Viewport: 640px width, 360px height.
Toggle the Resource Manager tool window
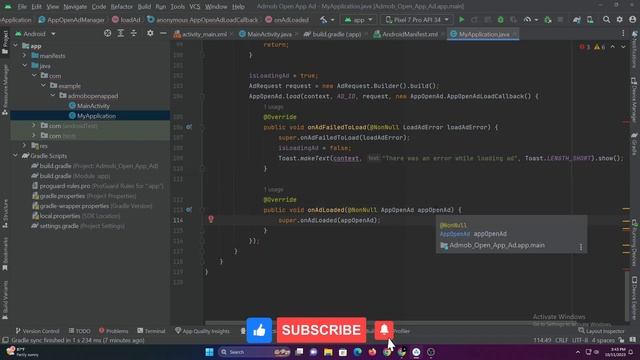click(x=5, y=90)
